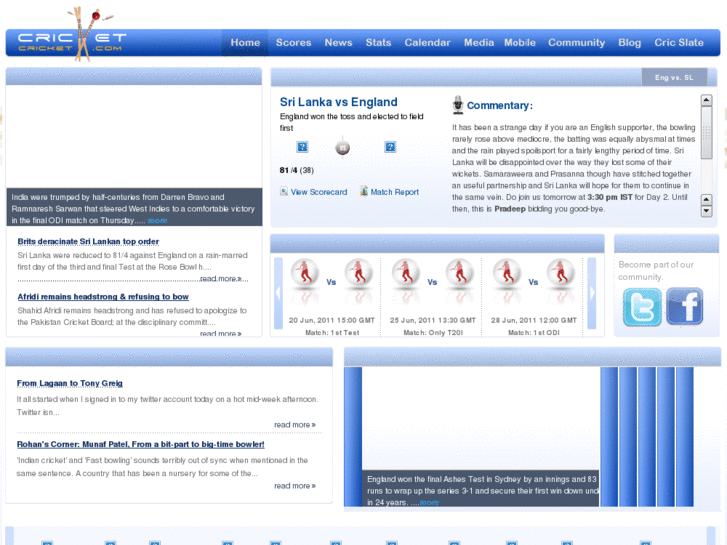The image size is (727, 545).
Task: Open From Lagaan to Tony Greig post
Action: click(70, 383)
